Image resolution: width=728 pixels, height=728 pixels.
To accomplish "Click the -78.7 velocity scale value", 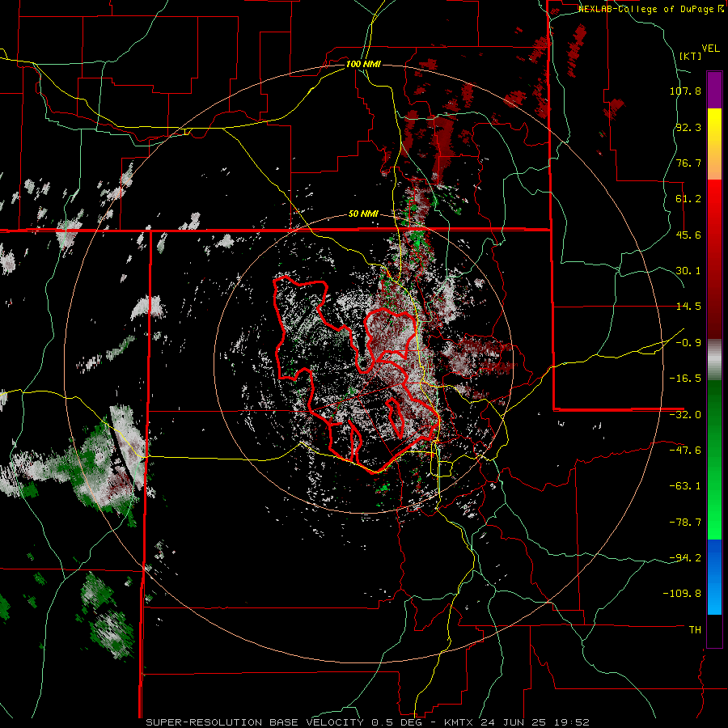I will (685, 523).
